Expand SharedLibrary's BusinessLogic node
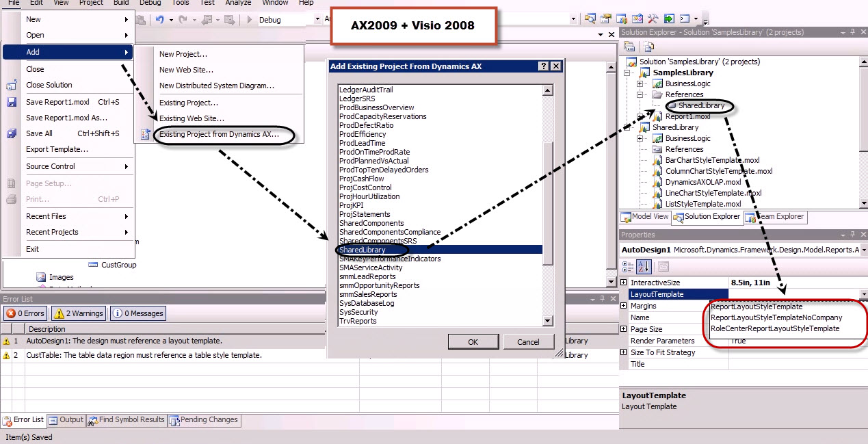The width and height of the screenshot is (868, 444). click(641, 138)
